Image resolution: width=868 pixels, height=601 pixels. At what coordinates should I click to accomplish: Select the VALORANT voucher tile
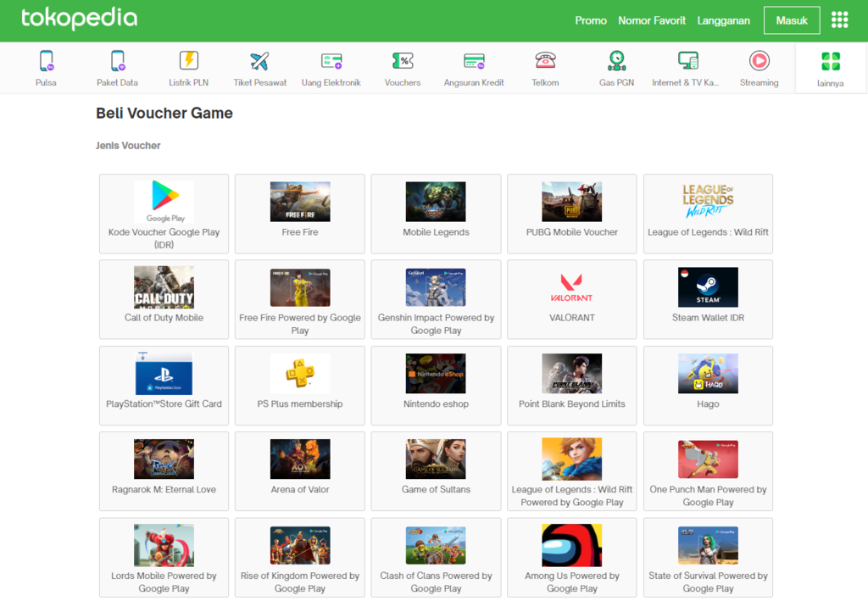pyautogui.click(x=572, y=299)
